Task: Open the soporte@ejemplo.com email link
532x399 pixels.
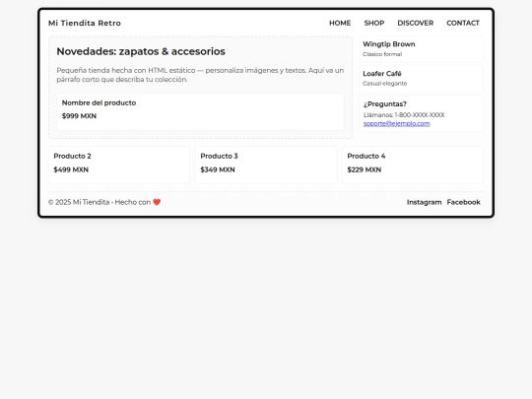Action: [396, 123]
